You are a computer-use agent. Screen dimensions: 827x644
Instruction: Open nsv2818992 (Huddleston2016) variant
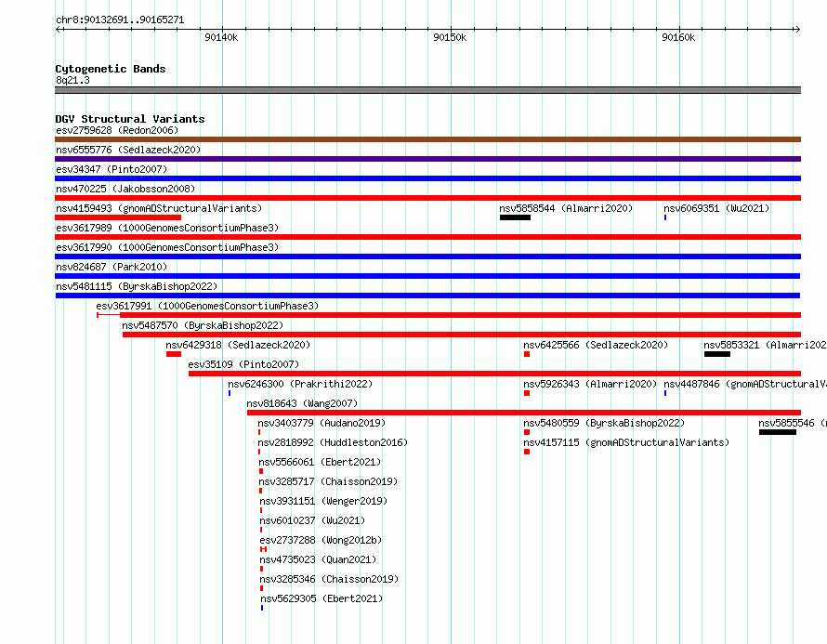pyautogui.click(x=333, y=442)
